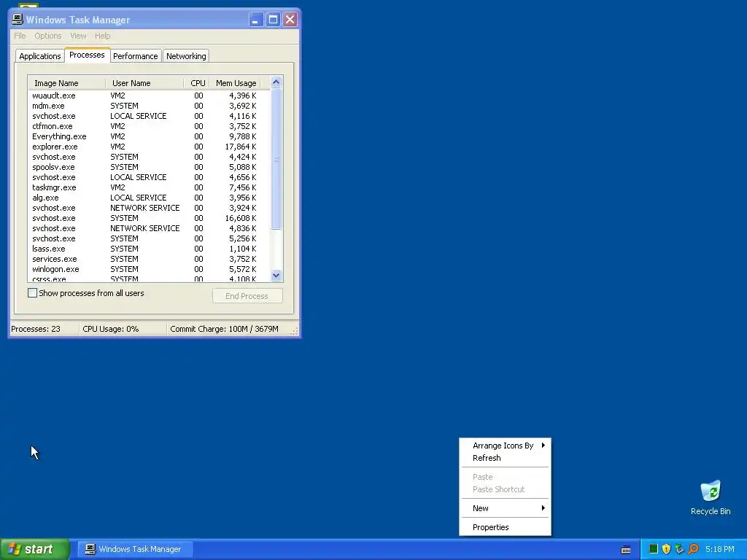Select the lsass.exe process
Screen dimensions: 747x560
coord(149,249)
